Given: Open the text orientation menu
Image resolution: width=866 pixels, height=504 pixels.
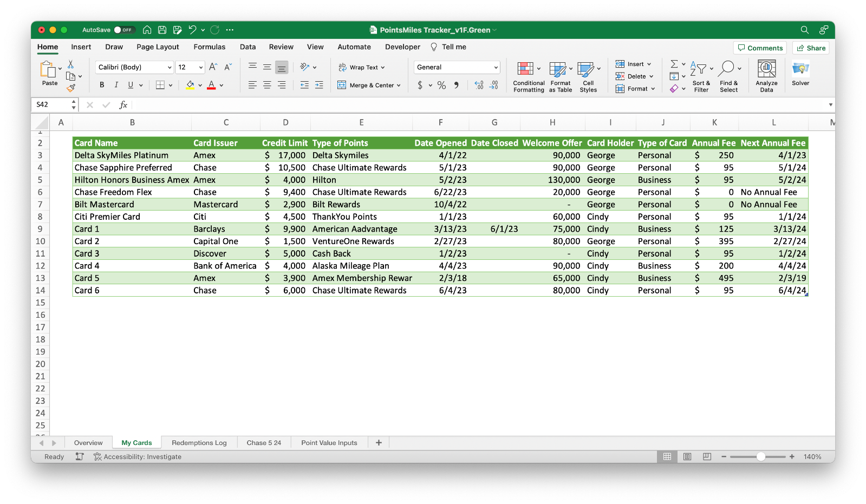Looking at the screenshot, I should tap(308, 67).
